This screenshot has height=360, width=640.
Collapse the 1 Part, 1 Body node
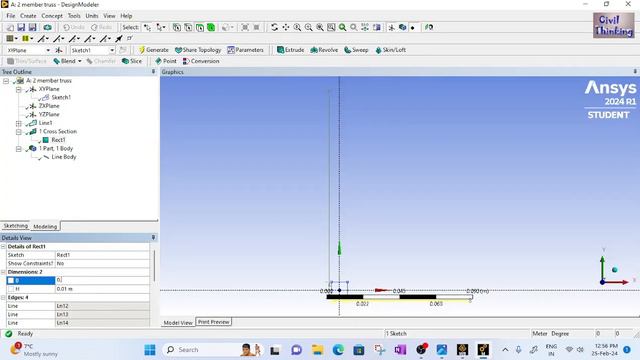[19, 149]
